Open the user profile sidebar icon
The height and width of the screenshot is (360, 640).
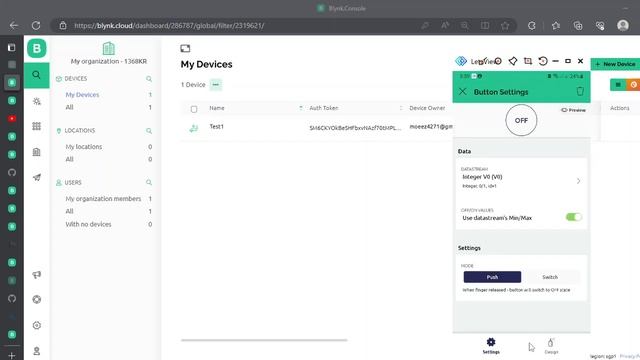click(37, 351)
